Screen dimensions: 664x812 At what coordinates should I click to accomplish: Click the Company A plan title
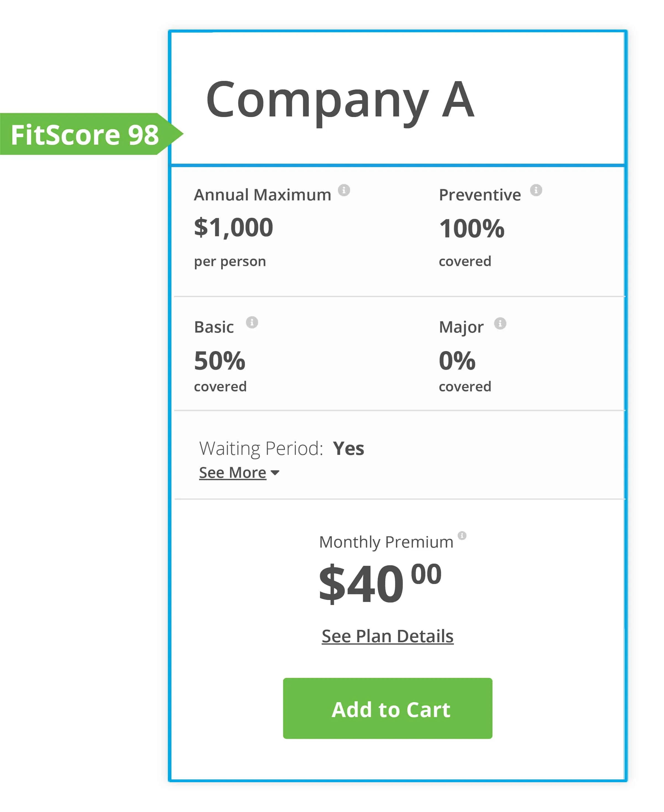click(340, 100)
